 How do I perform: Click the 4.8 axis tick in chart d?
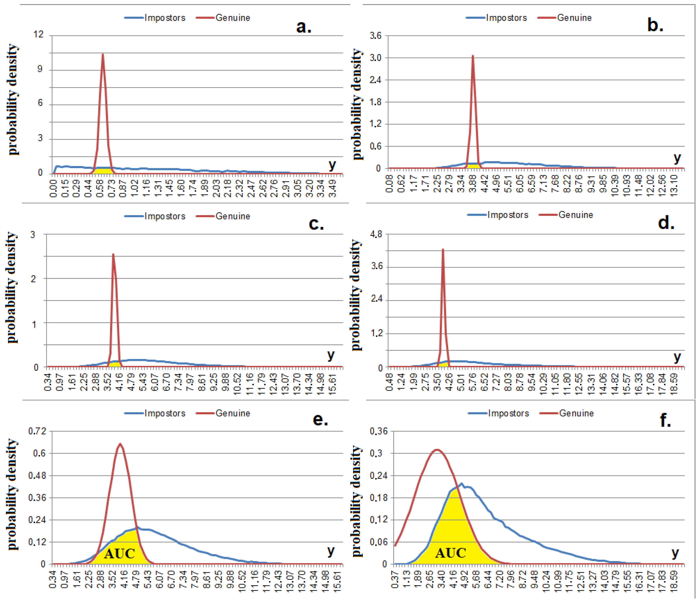click(376, 234)
